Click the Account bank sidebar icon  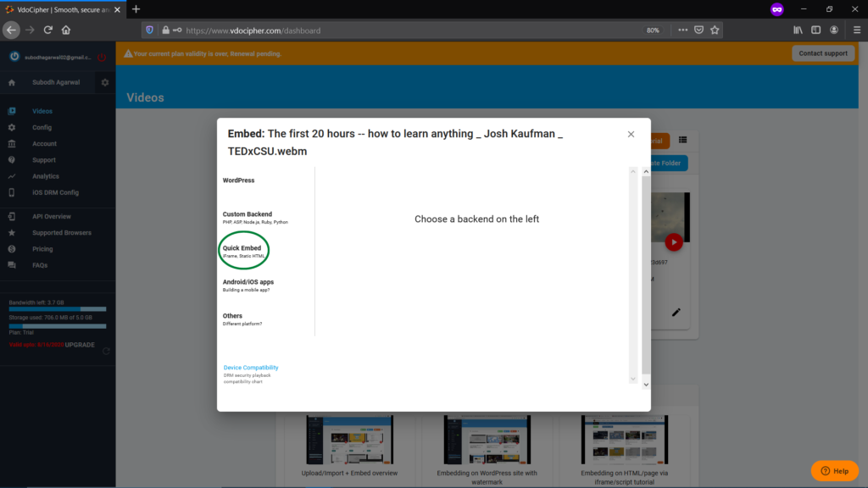(12, 144)
